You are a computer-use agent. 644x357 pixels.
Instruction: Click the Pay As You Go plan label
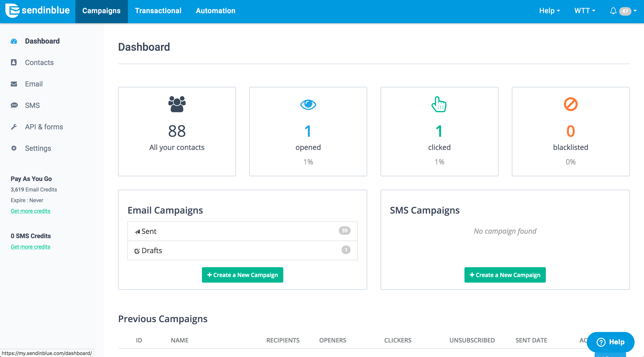(x=31, y=179)
